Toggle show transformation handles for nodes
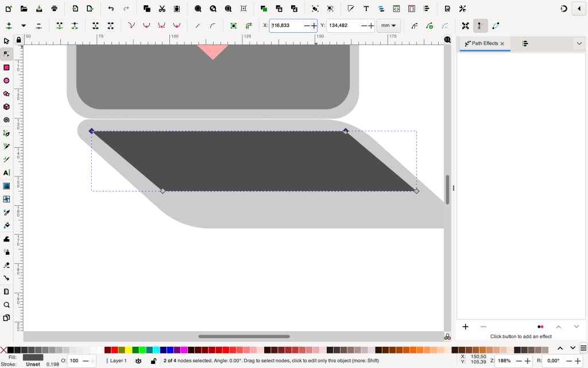This screenshot has width=588, height=368. coord(465,25)
